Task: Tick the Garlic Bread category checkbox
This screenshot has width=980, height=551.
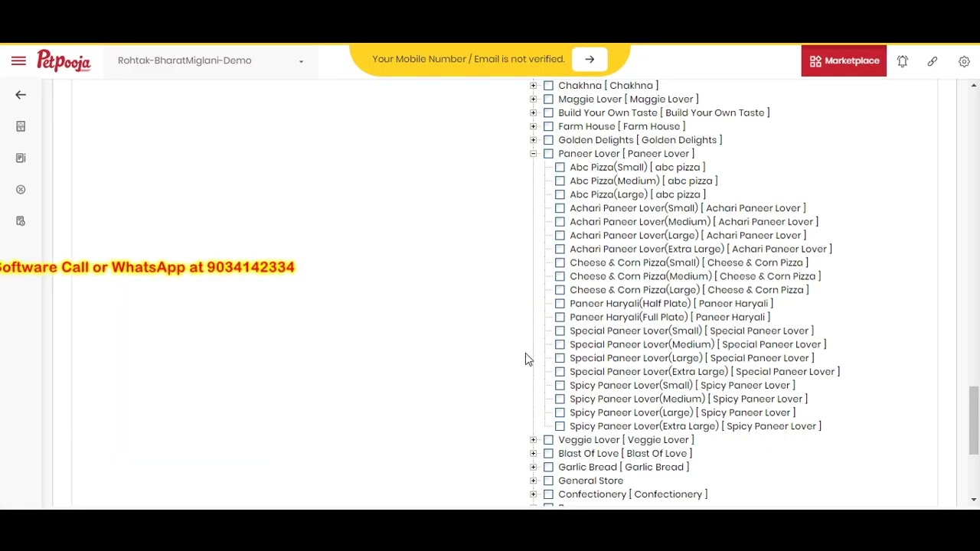Action: [x=548, y=468]
